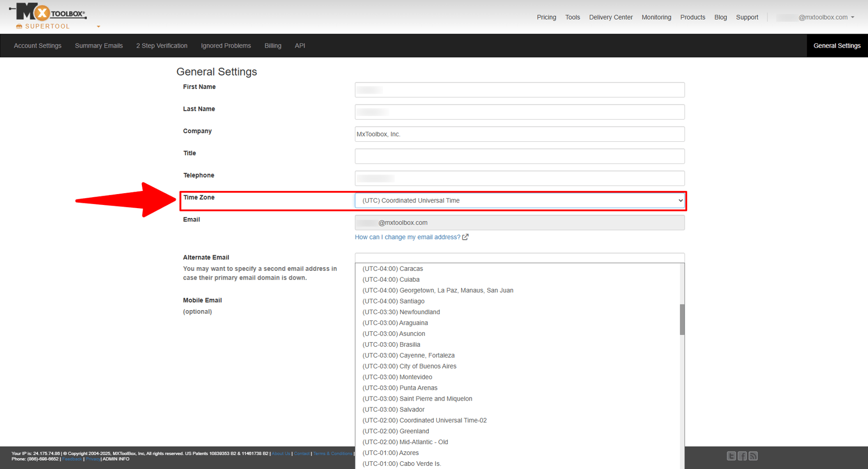The image size is (868, 469).
Task: Select (UTC-03:30) Newfoundland time zone
Action: click(401, 312)
